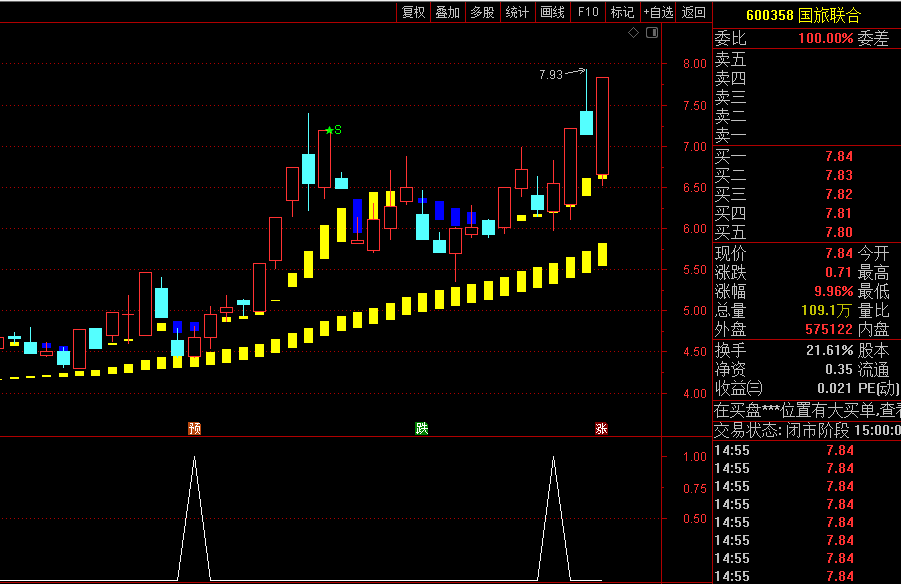Viewport: 901px width, 584px height.
Task: Click the 8.00 price axis label
Action: pos(695,64)
